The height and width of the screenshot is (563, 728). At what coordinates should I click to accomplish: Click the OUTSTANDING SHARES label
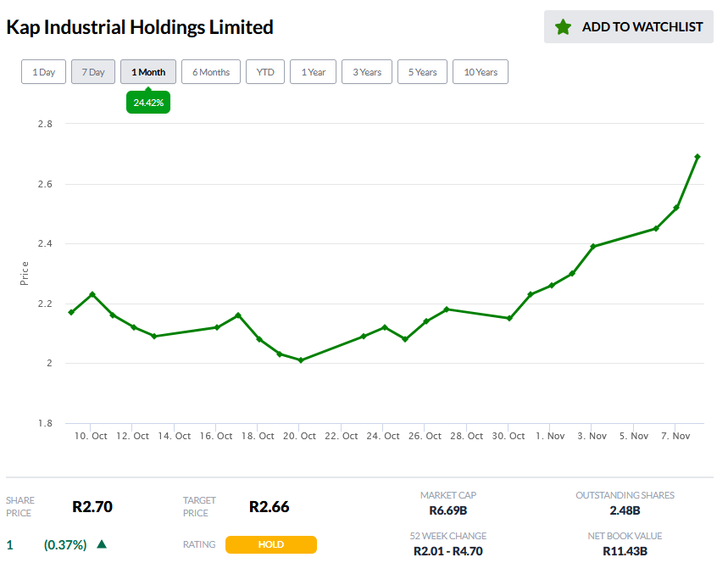point(625,495)
